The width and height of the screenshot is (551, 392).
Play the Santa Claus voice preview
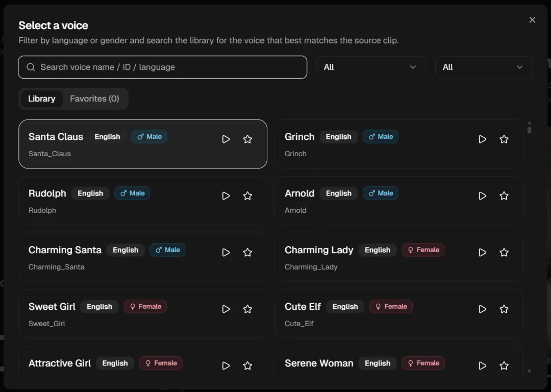coord(226,139)
